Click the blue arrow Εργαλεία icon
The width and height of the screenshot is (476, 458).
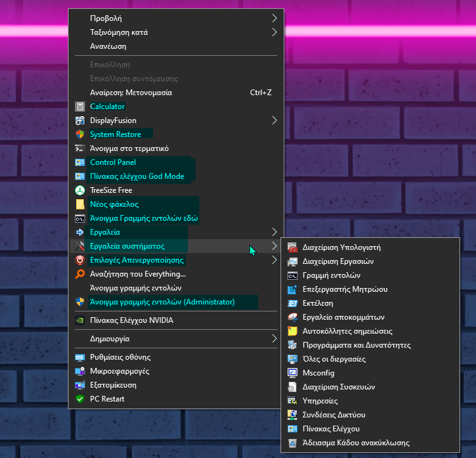click(x=80, y=232)
